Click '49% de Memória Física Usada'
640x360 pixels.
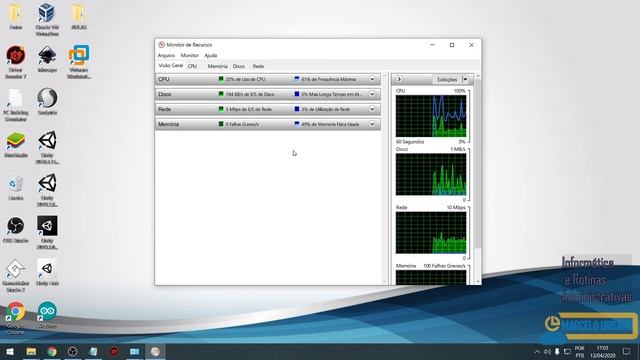330,124
